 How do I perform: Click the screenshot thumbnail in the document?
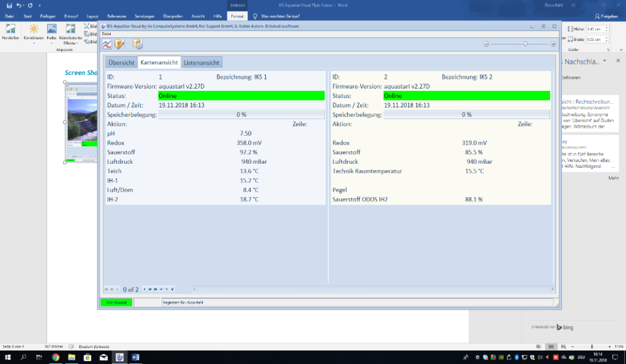click(x=82, y=123)
